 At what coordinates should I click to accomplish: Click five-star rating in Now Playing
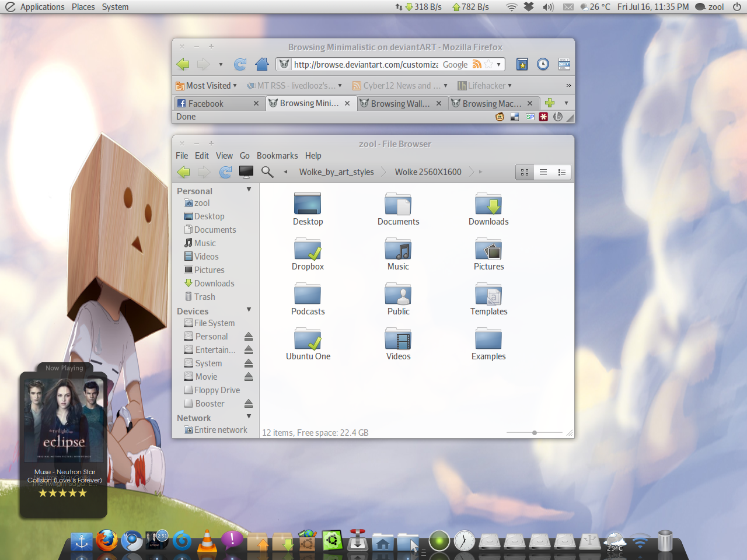(x=62, y=493)
